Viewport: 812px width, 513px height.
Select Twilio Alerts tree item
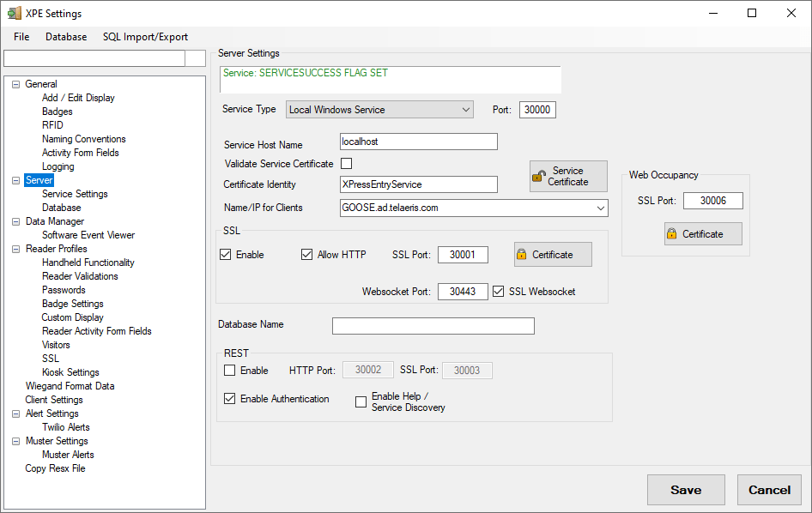(x=66, y=427)
